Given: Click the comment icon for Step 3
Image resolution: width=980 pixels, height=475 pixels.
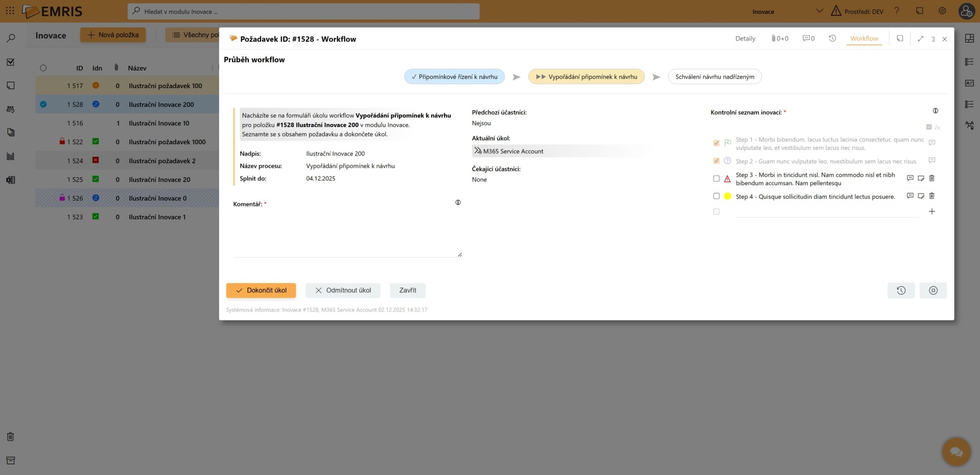Looking at the screenshot, I should pyautogui.click(x=910, y=178).
